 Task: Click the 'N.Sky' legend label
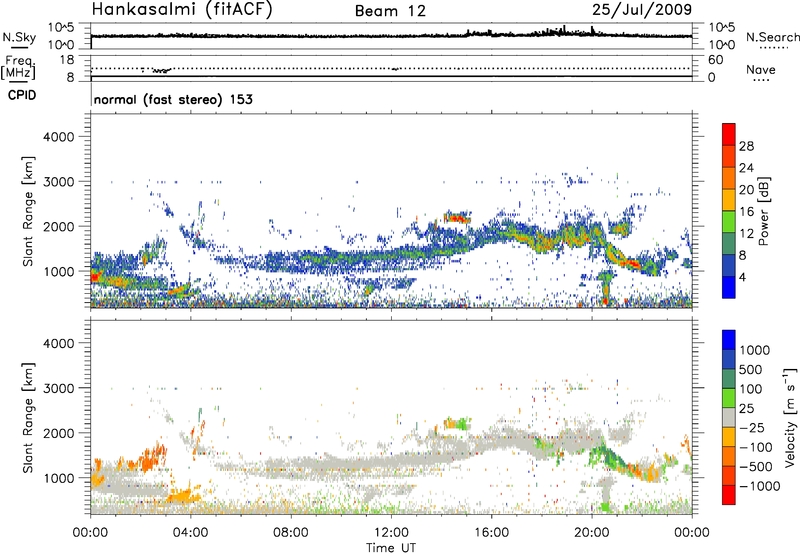[19, 37]
